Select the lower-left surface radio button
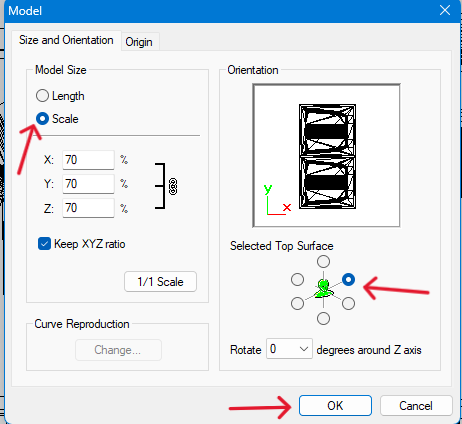 (x=297, y=303)
